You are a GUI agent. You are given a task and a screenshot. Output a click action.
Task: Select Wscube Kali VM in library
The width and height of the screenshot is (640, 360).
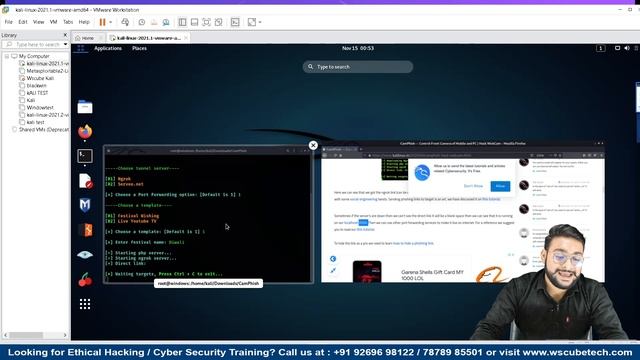click(40, 78)
